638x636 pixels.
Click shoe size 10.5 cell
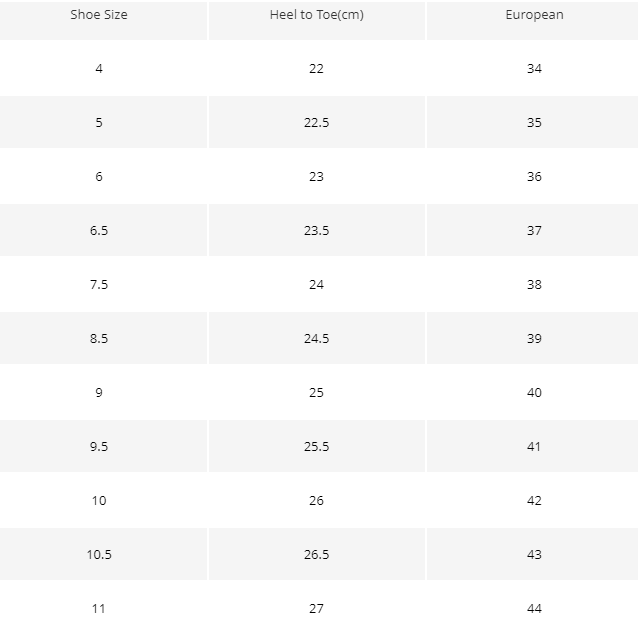(99, 554)
